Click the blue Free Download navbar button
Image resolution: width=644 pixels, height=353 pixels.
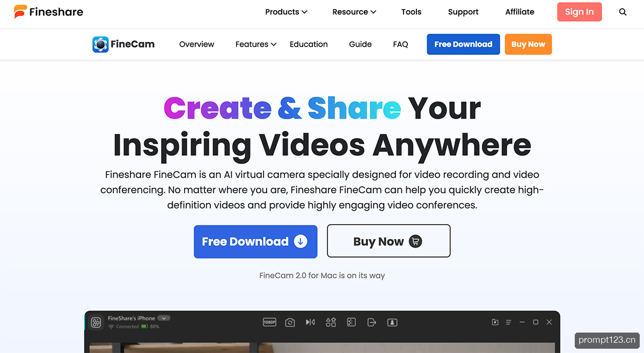pyautogui.click(x=463, y=45)
